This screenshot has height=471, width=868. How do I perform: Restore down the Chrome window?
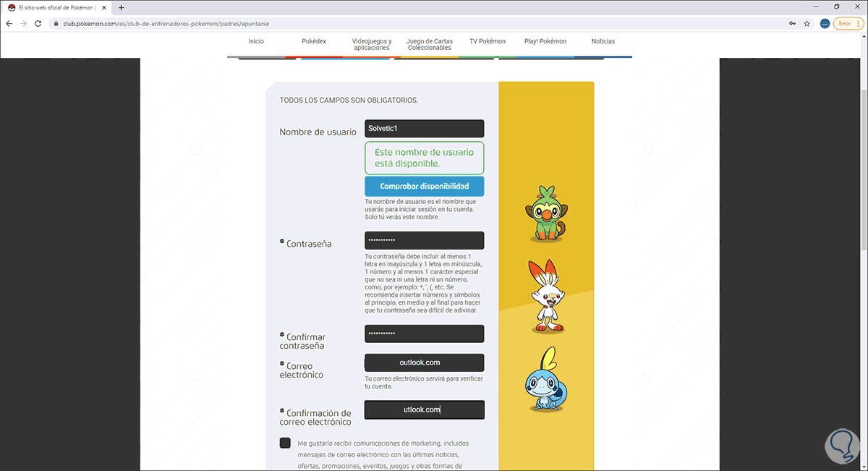click(837, 7)
